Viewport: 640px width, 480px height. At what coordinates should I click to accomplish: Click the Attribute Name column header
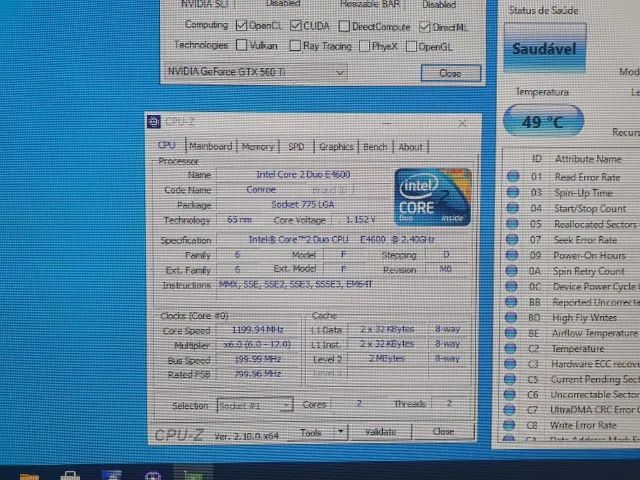tap(588, 159)
